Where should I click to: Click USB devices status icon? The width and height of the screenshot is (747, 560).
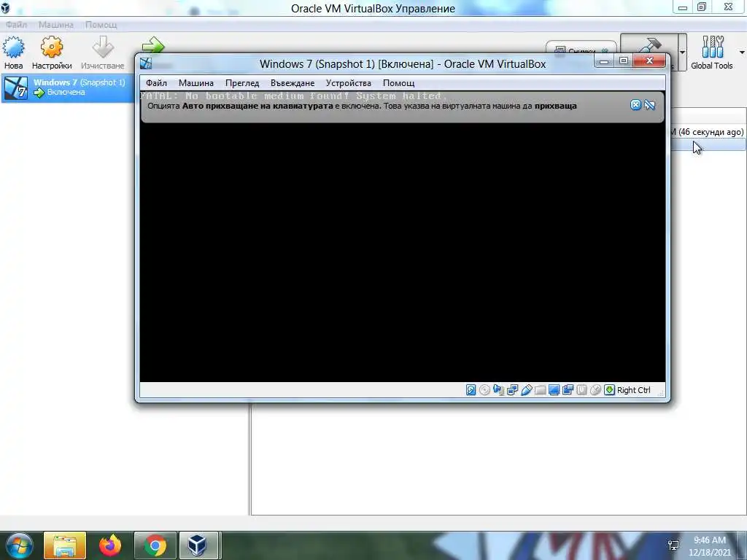coord(526,390)
